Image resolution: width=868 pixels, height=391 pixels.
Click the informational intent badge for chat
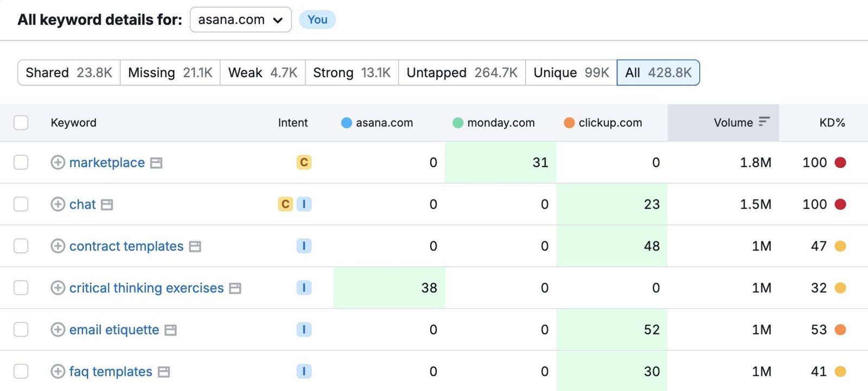click(304, 204)
